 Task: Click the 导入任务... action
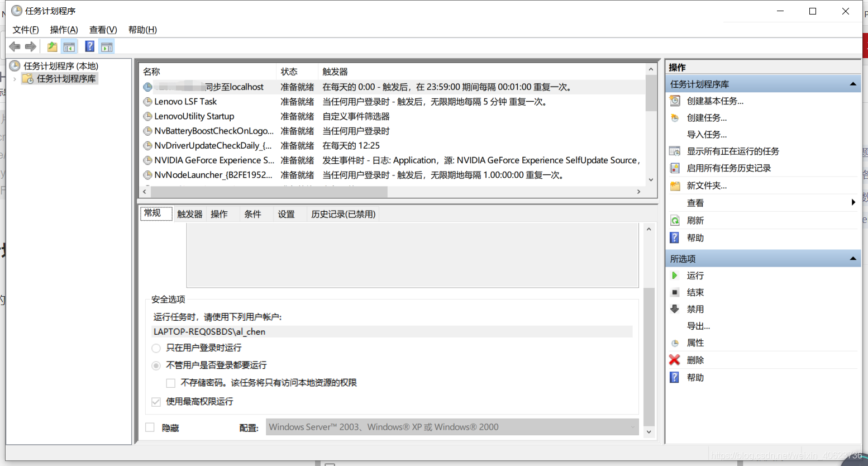click(707, 135)
